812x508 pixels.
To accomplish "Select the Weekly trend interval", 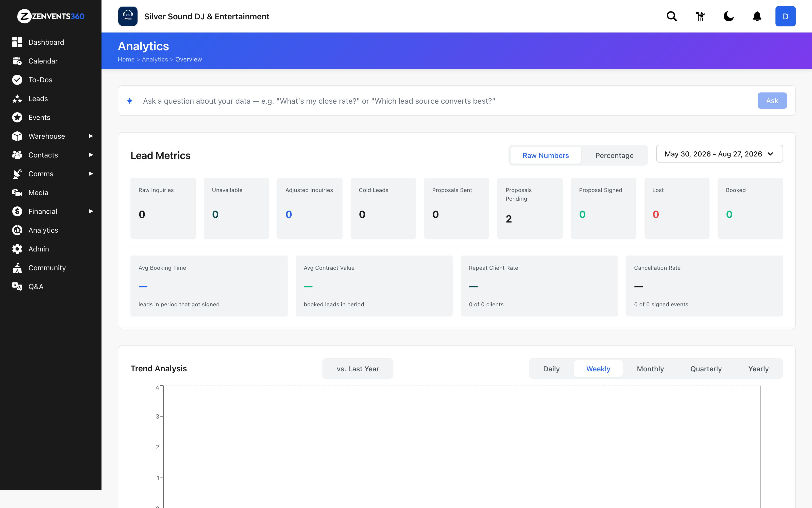I will (x=598, y=369).
